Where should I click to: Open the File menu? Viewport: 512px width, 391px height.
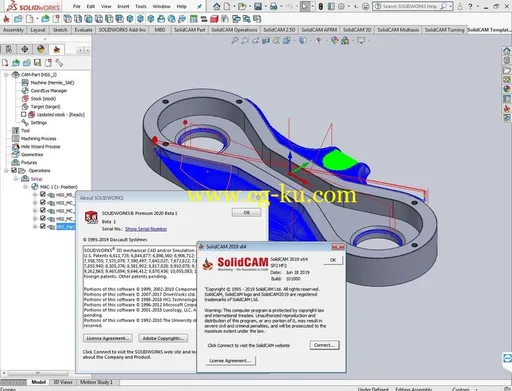point(77,6)
